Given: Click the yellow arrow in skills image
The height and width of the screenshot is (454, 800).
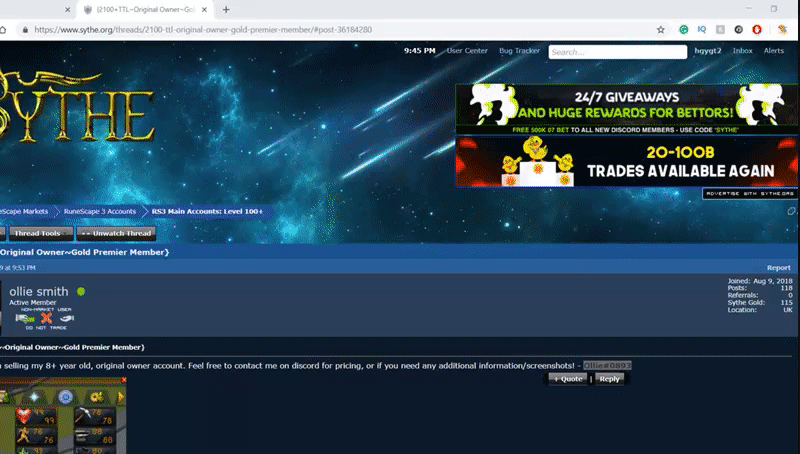Looking at the screenshot, I should (121, 397).
